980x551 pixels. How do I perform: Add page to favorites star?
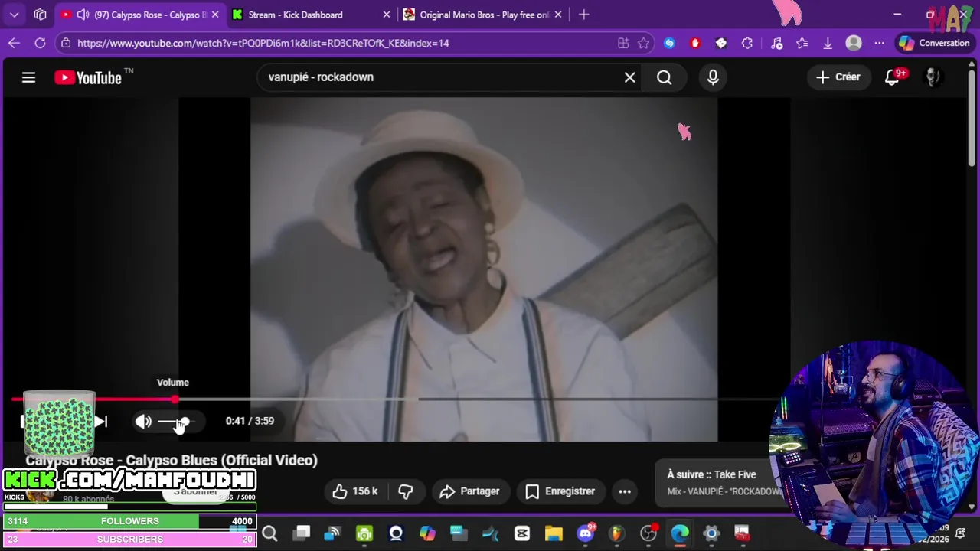click(x=644, y=43)
